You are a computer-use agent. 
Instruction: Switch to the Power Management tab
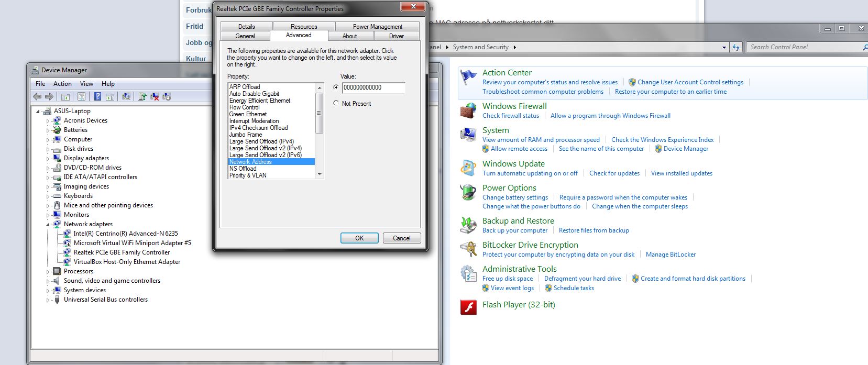tap(377, 27)
